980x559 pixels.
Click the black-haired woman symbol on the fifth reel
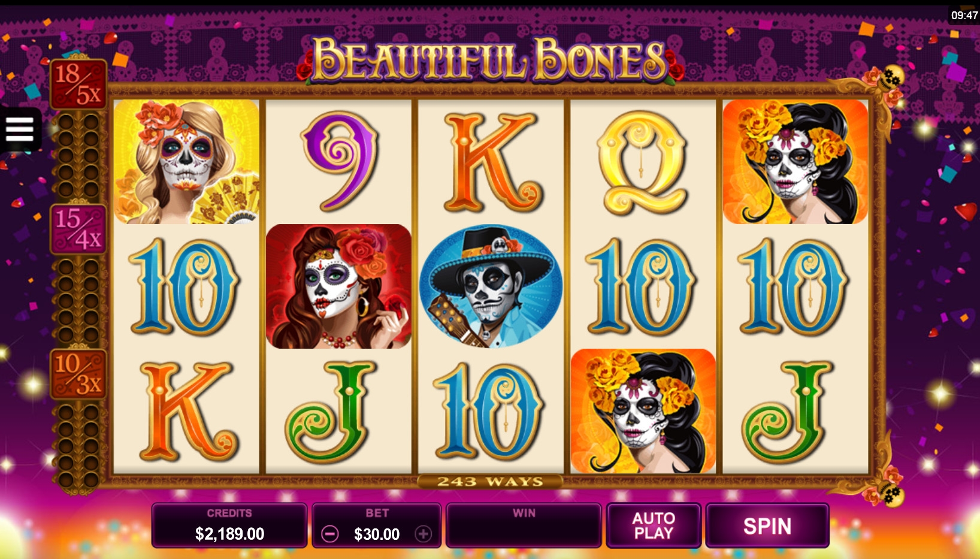(x=795, y=162)
